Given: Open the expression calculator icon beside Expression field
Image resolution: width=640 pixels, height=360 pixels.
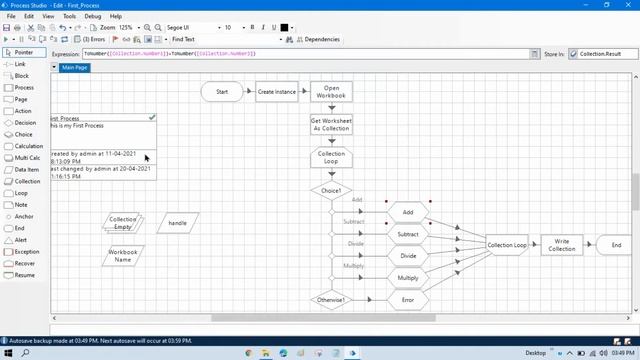Looking at the screenshot, I should point(534,54).
